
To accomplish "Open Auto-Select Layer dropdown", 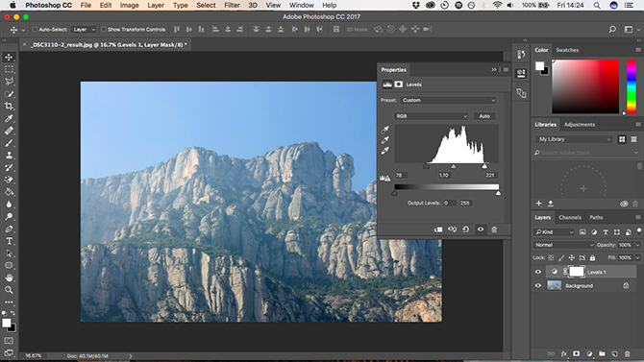I will click(85, 30).
